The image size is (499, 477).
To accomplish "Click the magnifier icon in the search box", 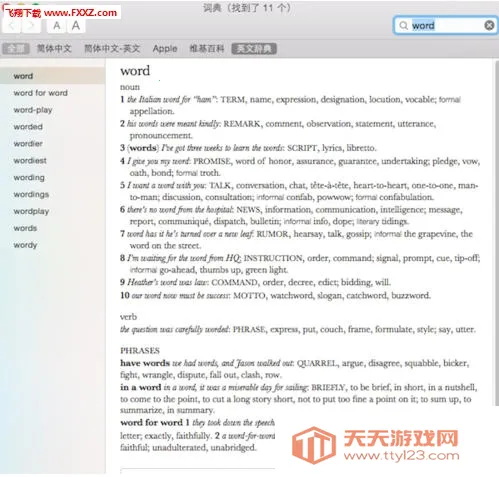I will [x=403, y=25].
